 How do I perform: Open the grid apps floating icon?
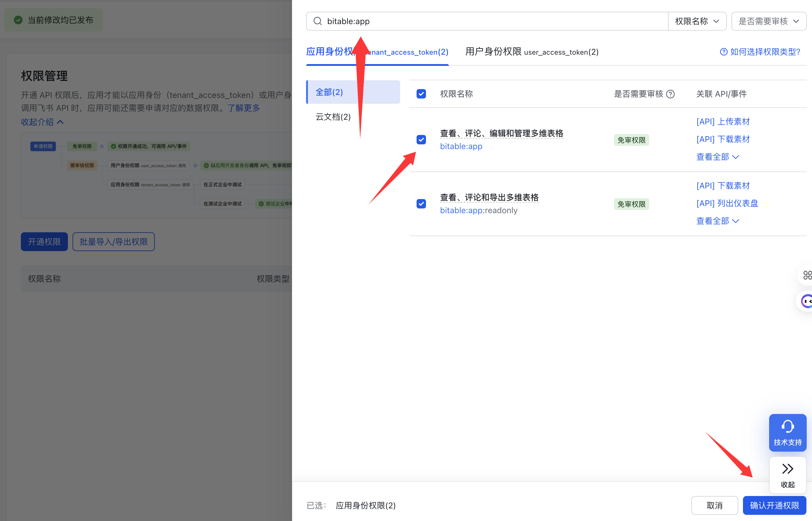point(807,275)
